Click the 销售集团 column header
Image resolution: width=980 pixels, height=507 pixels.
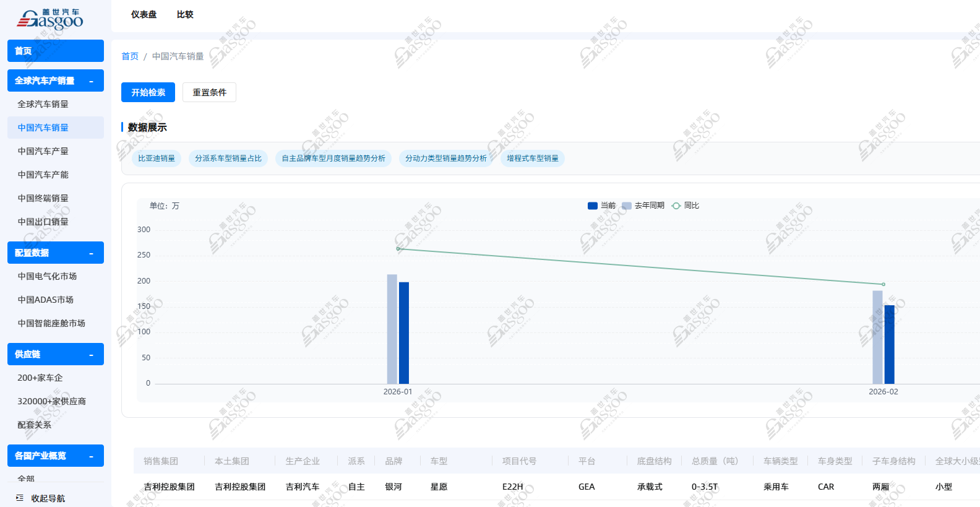coord(161,461)
